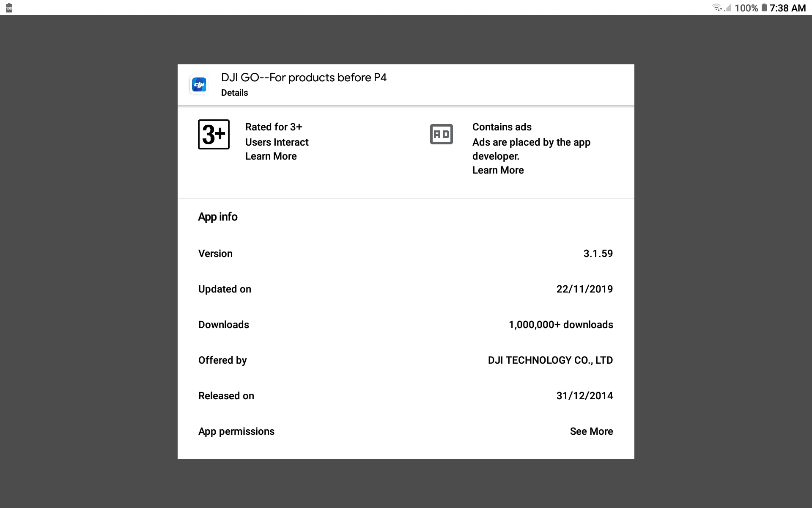Tap the Users Interact text
The height and width of the screenshot is (508, 812).
click(277, 142)
